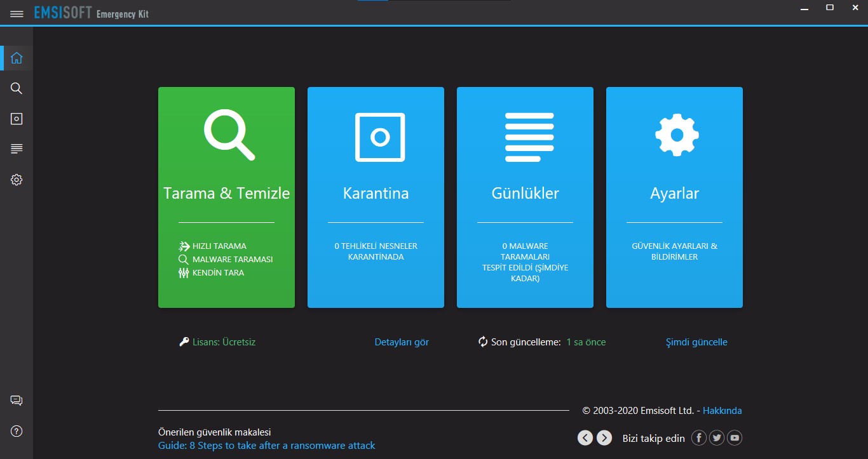868x459 pixels.
Task: Click 'GÜVENLİK AYARLARI & BİLDİRİMLER' text
Action: coord(674,251)
